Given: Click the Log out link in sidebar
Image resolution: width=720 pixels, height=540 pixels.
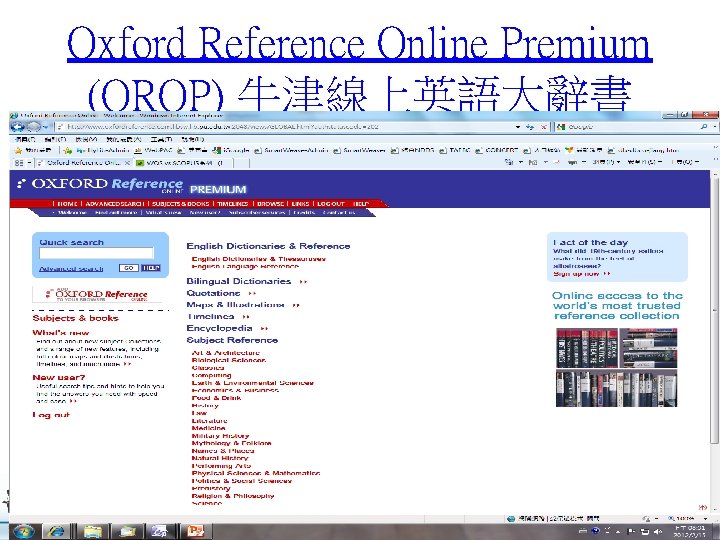Looking at the screenshot, I should [x=51, y=415].
